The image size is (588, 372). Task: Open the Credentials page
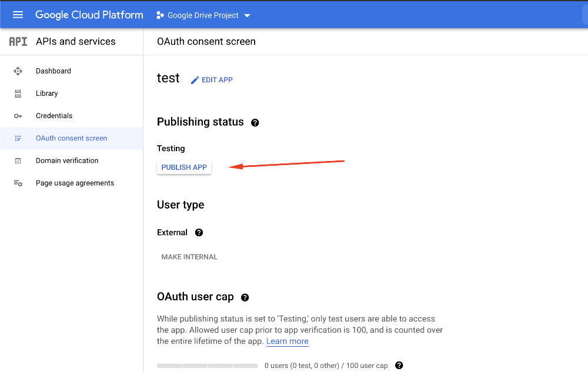(x=54, y=116)
